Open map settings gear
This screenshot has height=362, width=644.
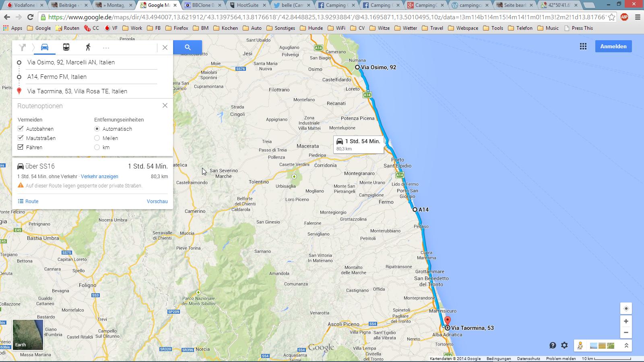coord(564,345)
